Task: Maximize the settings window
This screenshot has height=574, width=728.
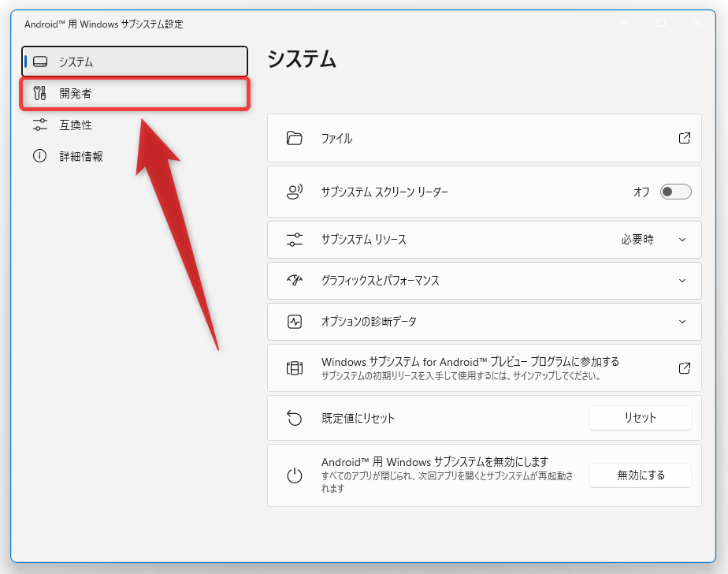Action: pos(661,23)
